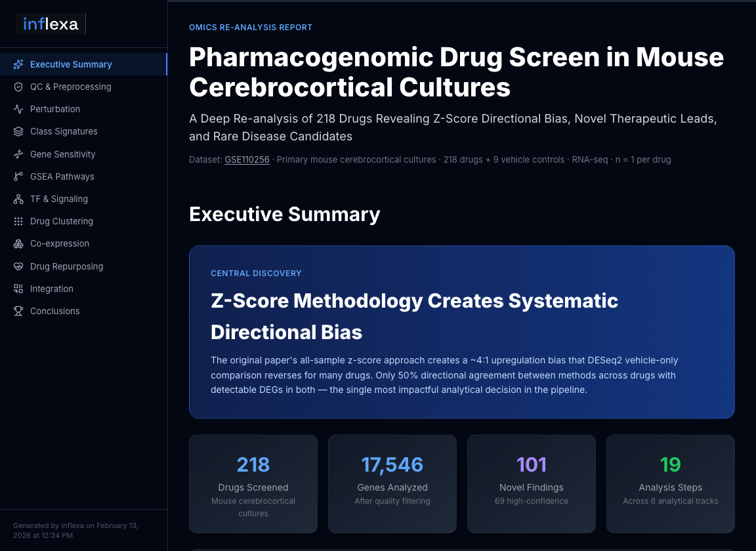Image resolution: width=756 pixels, height=551 pixels.
Task: Click the Central Discovery label
Action: [x=256, y=274]
